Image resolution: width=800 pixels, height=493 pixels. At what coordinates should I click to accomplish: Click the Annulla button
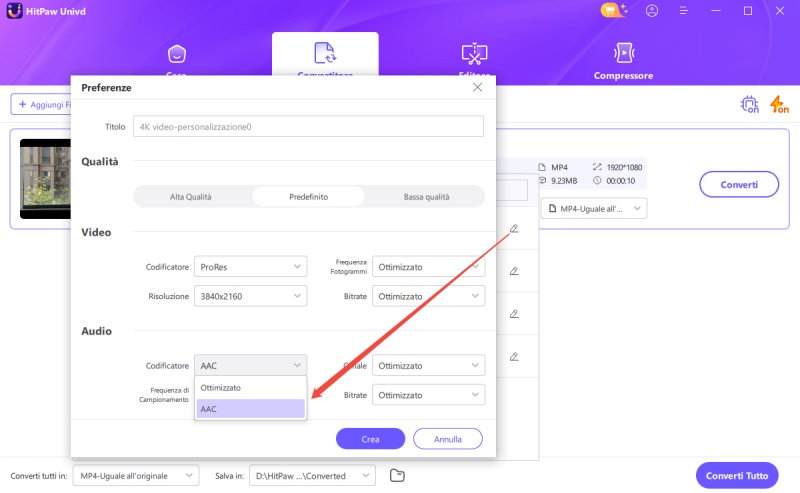point(447,439)
